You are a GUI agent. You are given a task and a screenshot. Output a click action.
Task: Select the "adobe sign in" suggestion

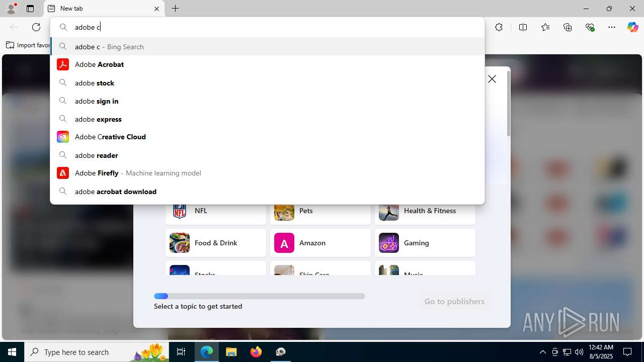coord(267,101)
